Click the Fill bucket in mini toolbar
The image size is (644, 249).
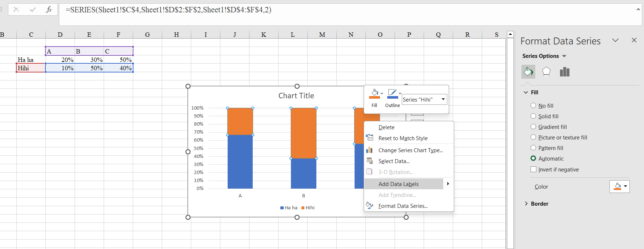(374, 94)
